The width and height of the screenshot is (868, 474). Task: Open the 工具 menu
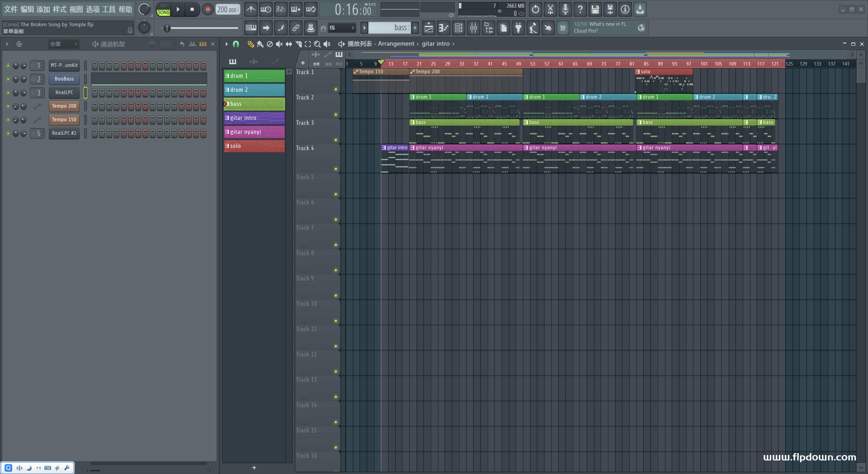tap(109, 9)
